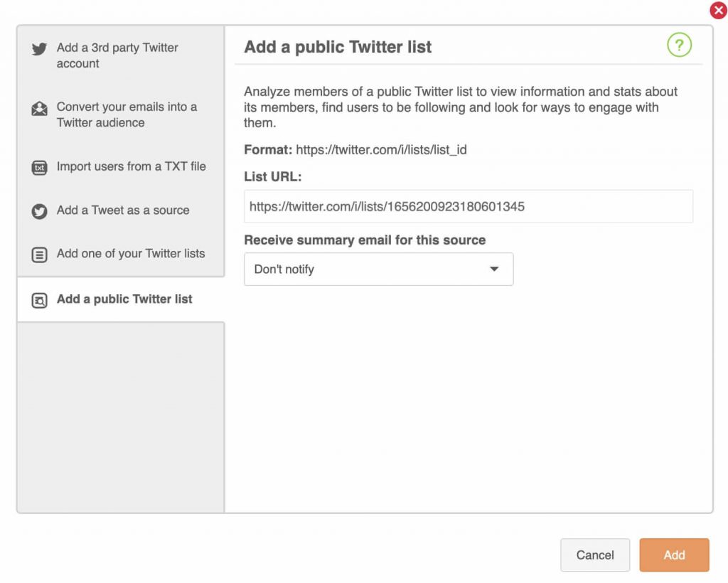Click the public list search icon
This screenshot has width=728, height=583.
[40, 300]
